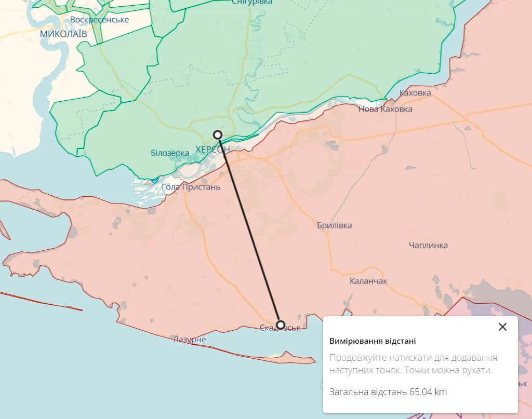Screen dimensions: 532x419
Task: Click the Білозерка label on the map
Action: [170, 153]
